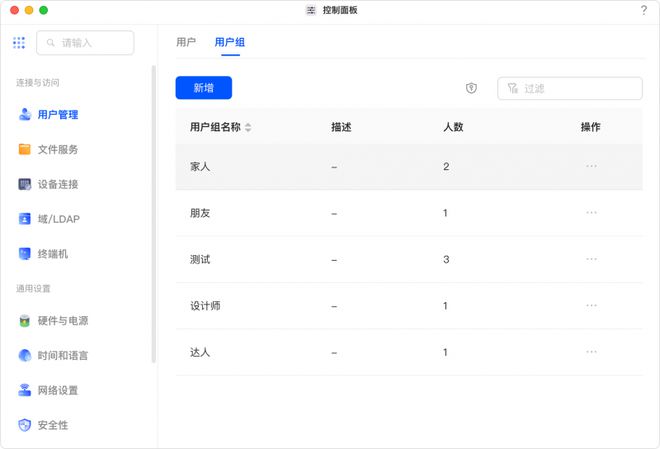Image resolution: width=660 pixels, height=449 pixels.
Task: Click the 终端机 sidebar icon
Action: (25, 254)
